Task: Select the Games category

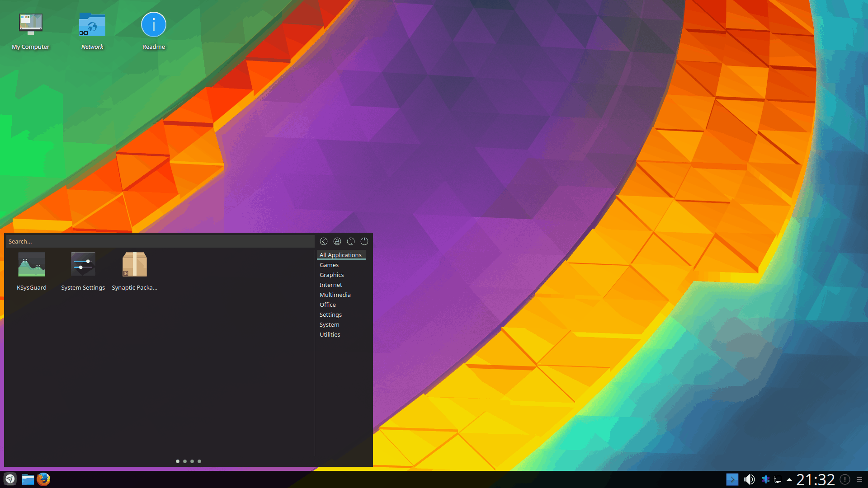Action: [329, 265]
